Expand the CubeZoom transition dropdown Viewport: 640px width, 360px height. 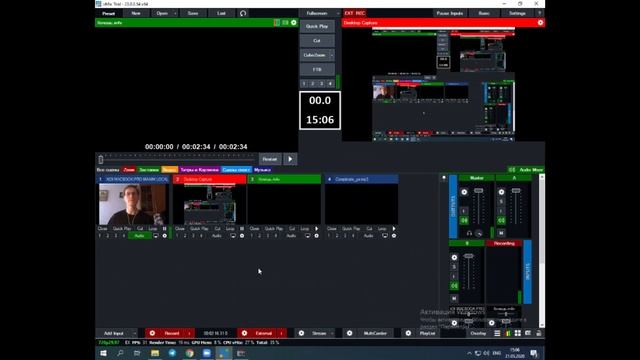click(x=332, y=55)
